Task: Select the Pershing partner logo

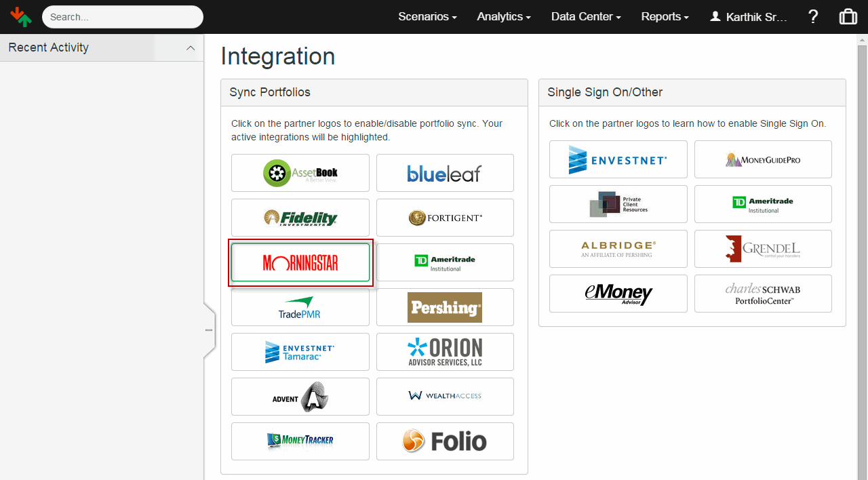Action: (x=445, y=307)
